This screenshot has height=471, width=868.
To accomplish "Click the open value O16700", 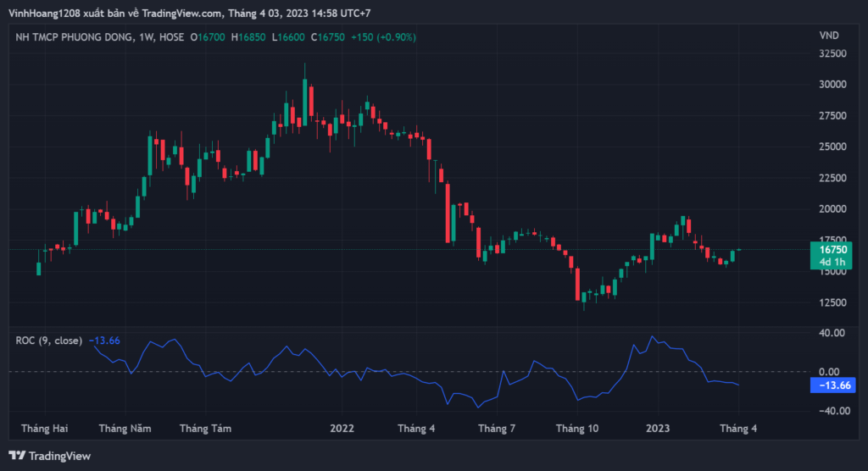I will click(x=208, y=37).
